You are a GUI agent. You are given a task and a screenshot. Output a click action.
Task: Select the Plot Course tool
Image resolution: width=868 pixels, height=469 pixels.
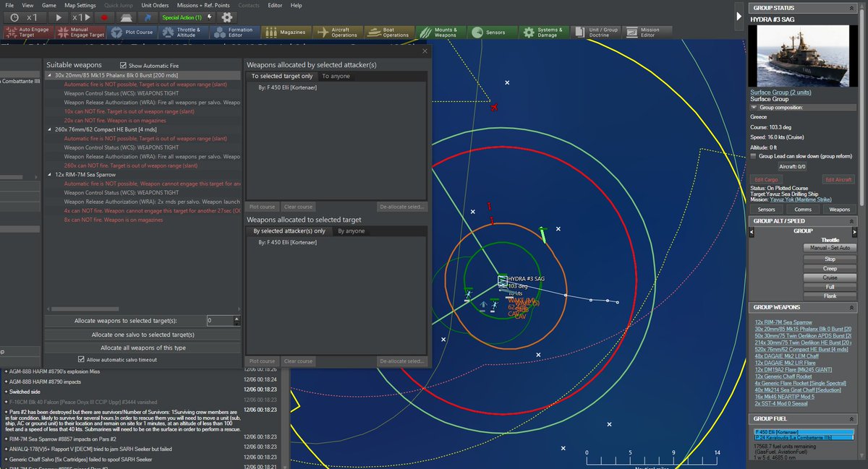coord(133,33)
